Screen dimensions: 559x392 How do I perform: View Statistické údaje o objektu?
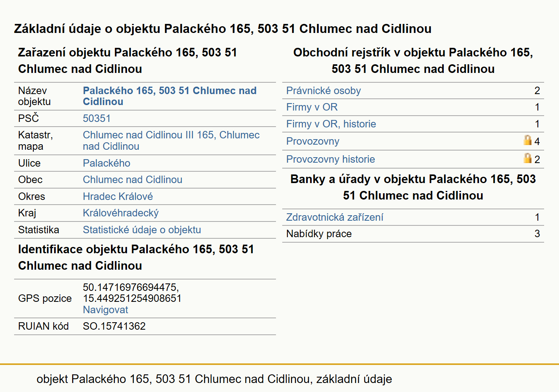click(142, 230)
